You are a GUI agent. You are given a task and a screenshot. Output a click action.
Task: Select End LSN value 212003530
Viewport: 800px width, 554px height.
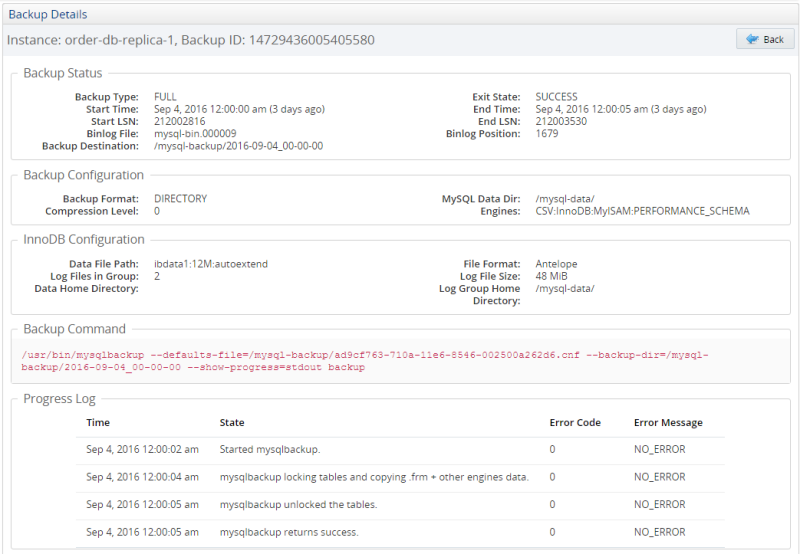click(561, 121)
